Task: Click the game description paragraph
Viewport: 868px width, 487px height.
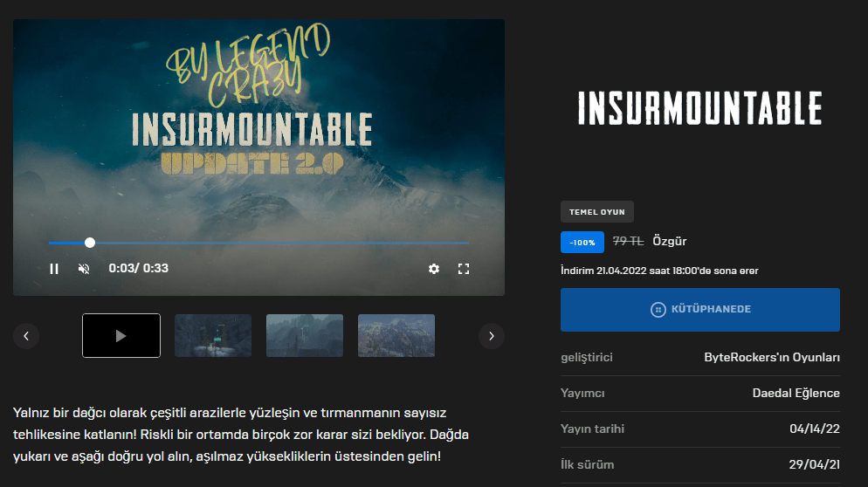Action: tap(241, 435)
